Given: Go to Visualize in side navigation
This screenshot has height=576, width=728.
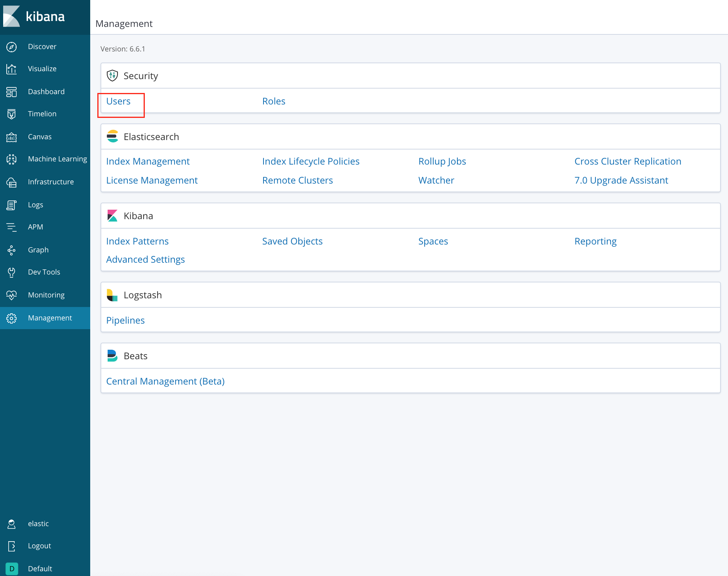Looking at the screenshot, I should coord(42,69).
